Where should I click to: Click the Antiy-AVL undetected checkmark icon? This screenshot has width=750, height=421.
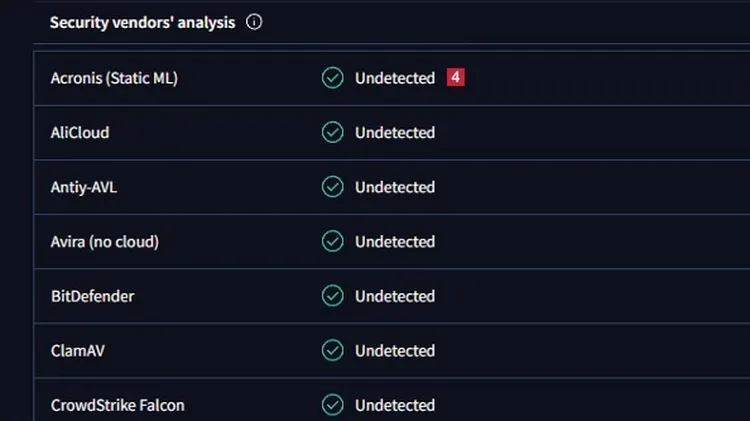click(x=332, y=187)
